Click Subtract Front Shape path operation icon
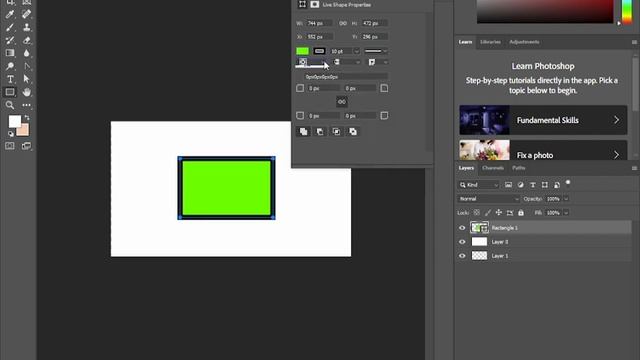640x360 pixels. 320,132
